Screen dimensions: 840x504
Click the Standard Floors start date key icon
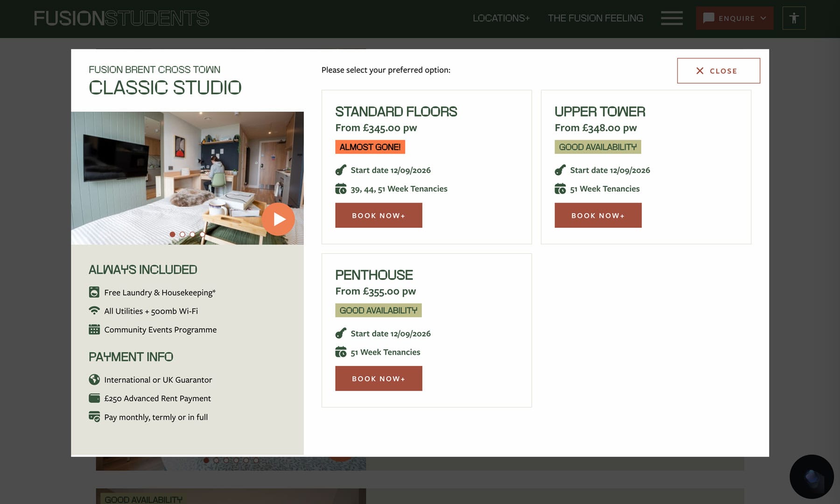341,170
